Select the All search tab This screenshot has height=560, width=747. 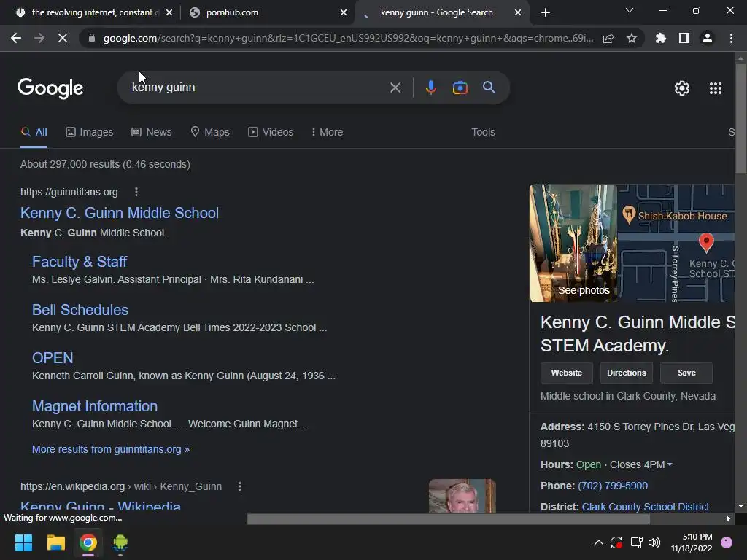34,132
